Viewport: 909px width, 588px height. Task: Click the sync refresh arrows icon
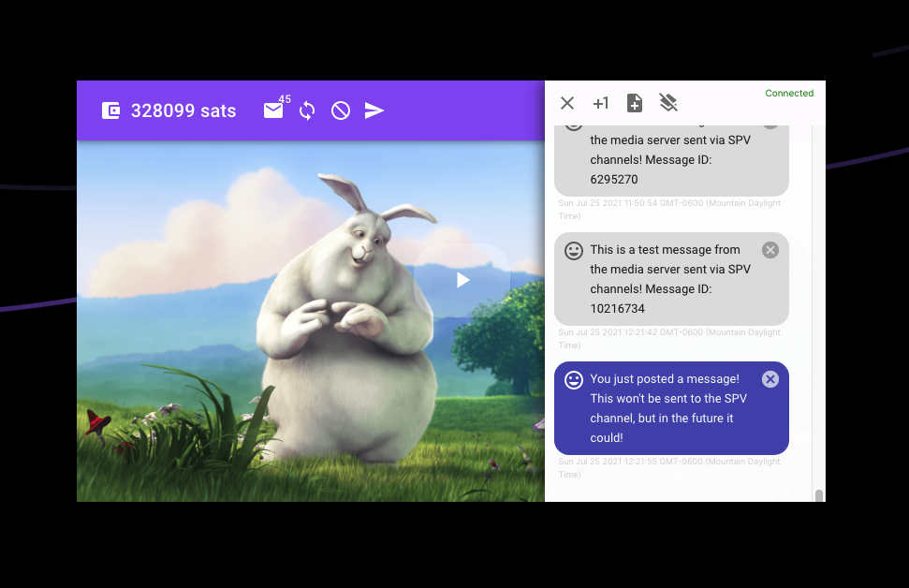coord(307,110)
